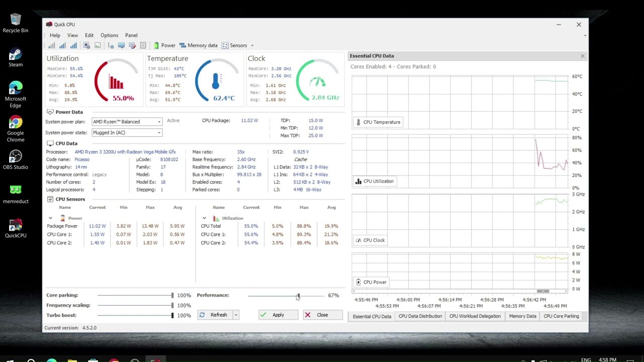The image size is (644, 362).
Task: Open the System power state dropdown
Action: pyautogui.click(x=127, y=133)
